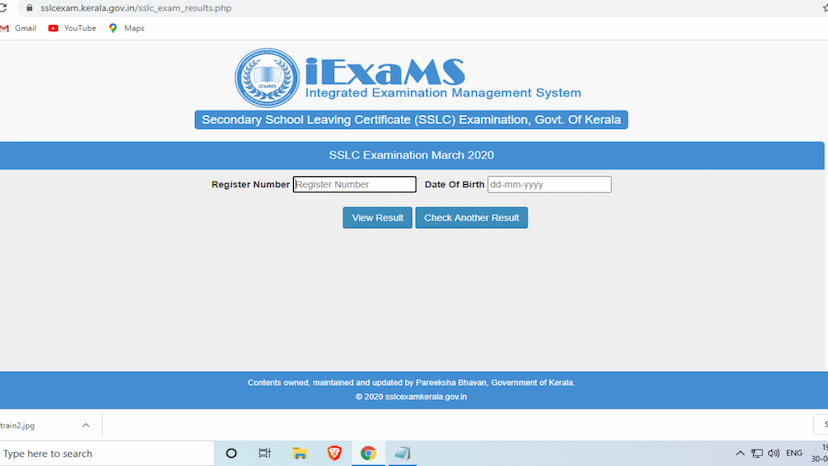Expand the train2.jpg download options chevron
The width and height of the screenshot is (828, 466).
[x=86, y=425]
